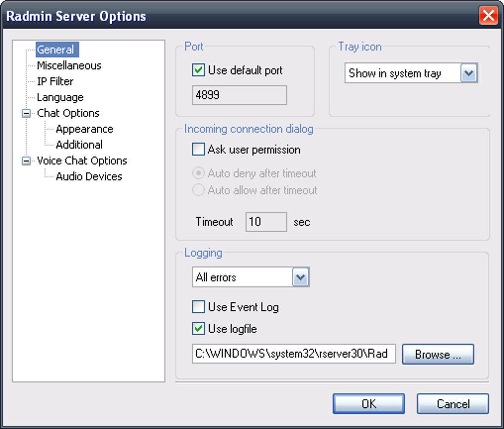Confirm settings with the OK button
The height and width of the screenshot is (429, 504).
[369, 404]
